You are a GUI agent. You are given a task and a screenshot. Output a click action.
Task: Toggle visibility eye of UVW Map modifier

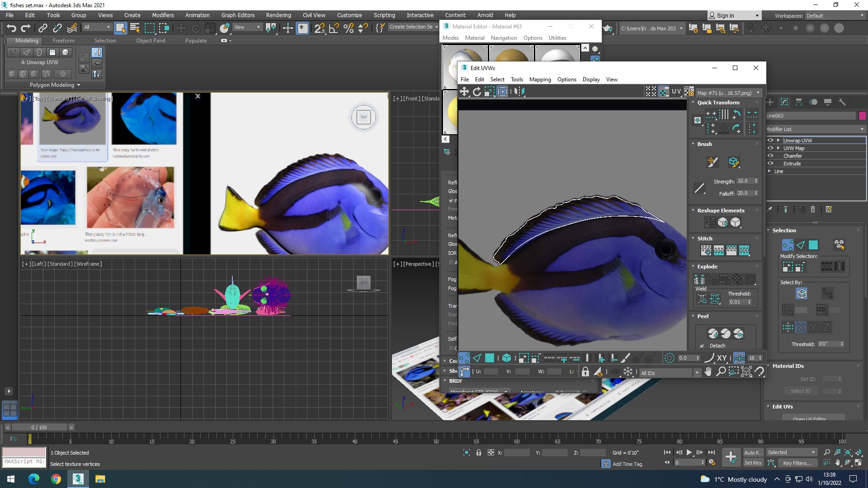coord(770,148)
